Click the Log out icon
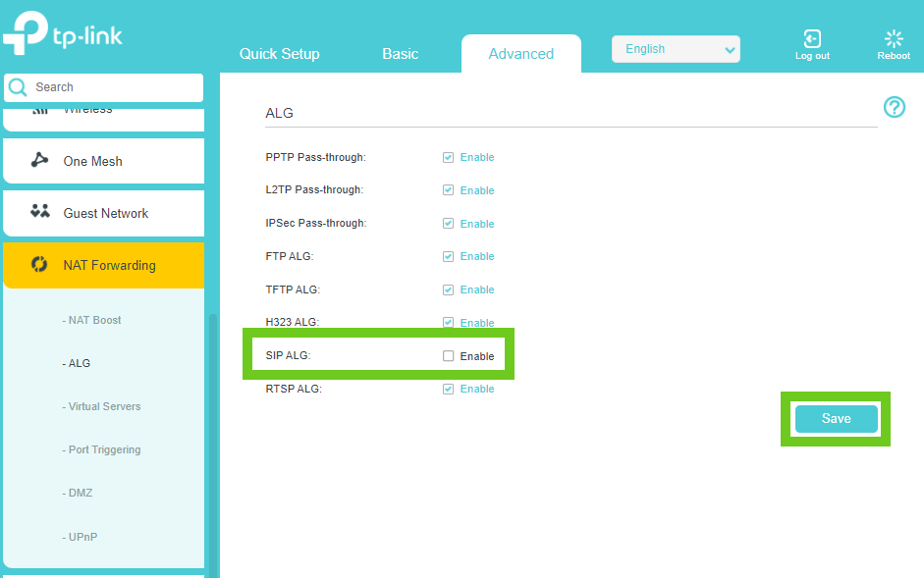The width and height of the screenshot is (924, 578). click(x=812, y=38)
